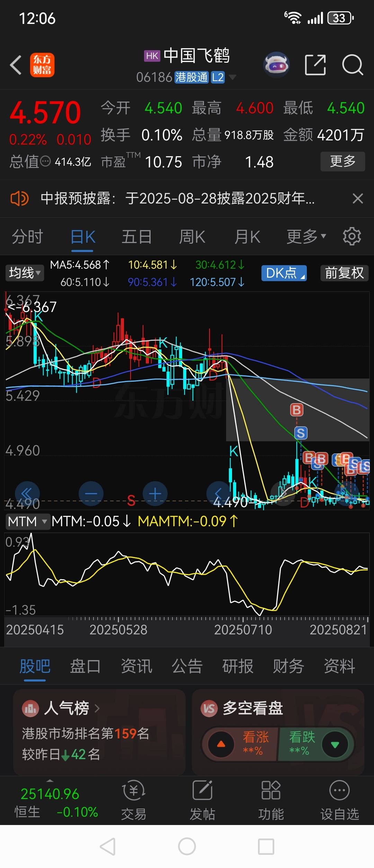Tap stock title 中国飞鹤
This screenshot has width=374, height=868.
[x=197, y=56]
